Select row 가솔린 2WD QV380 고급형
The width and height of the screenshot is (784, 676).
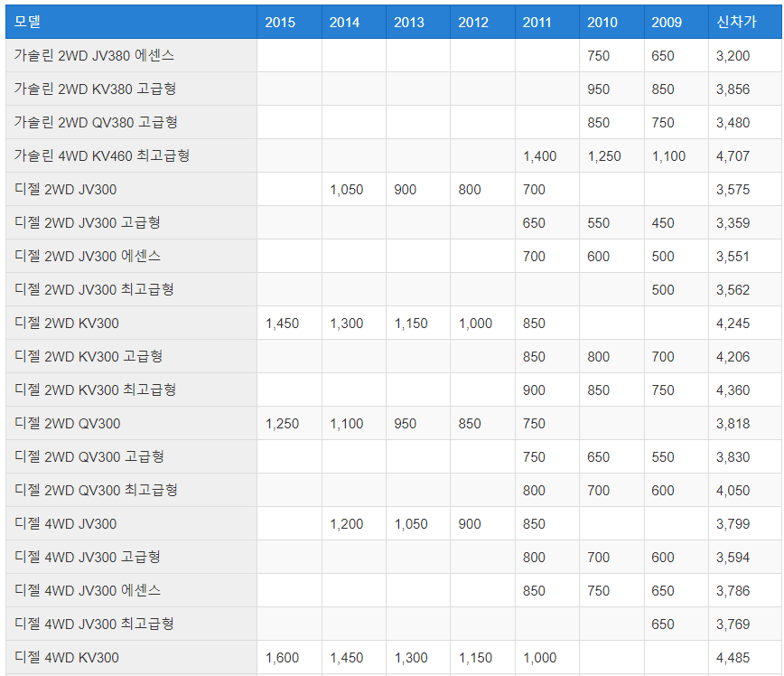[x=394, y=123]
